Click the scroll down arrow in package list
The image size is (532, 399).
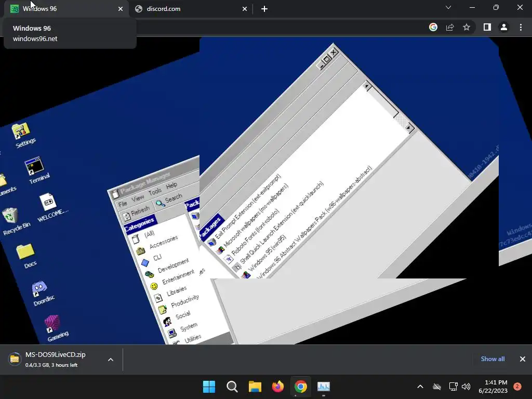(x=408, y=128)
